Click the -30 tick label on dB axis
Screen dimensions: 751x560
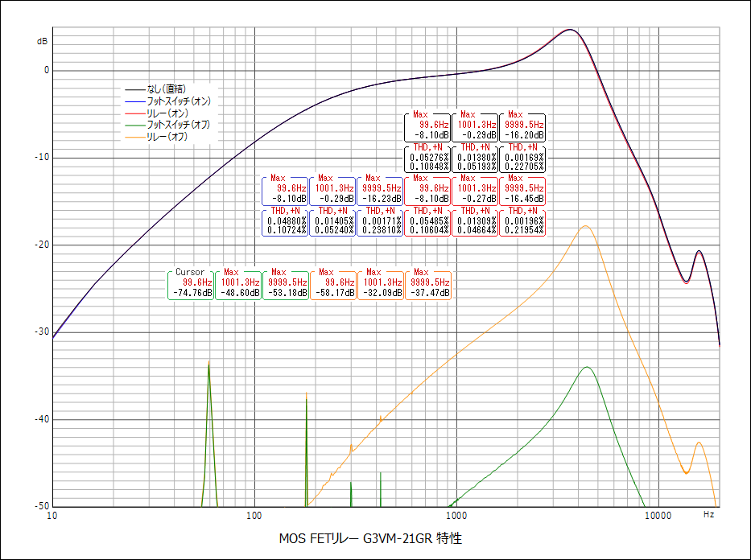tap(42, 331)
